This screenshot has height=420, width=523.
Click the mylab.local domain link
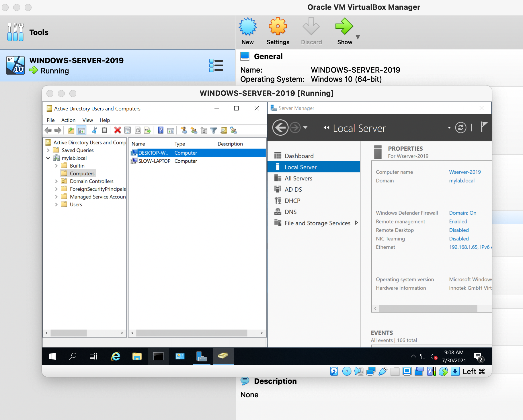(462, 180)
